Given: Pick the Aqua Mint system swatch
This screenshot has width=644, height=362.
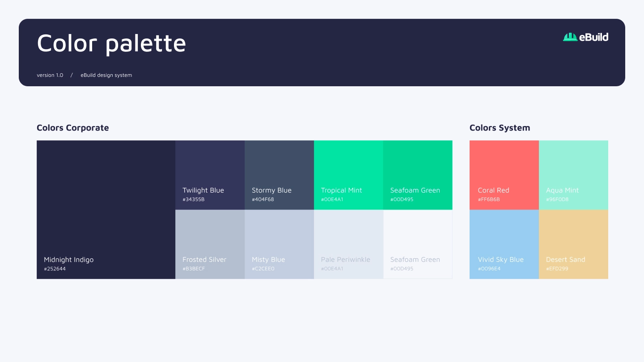Looking at the screenshot, I should (573, 175).
